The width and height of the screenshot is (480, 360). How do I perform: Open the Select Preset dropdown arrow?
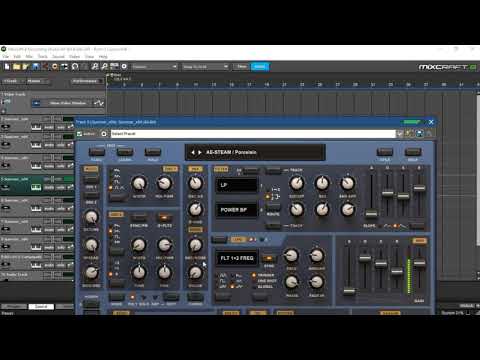tap(399, 134)
